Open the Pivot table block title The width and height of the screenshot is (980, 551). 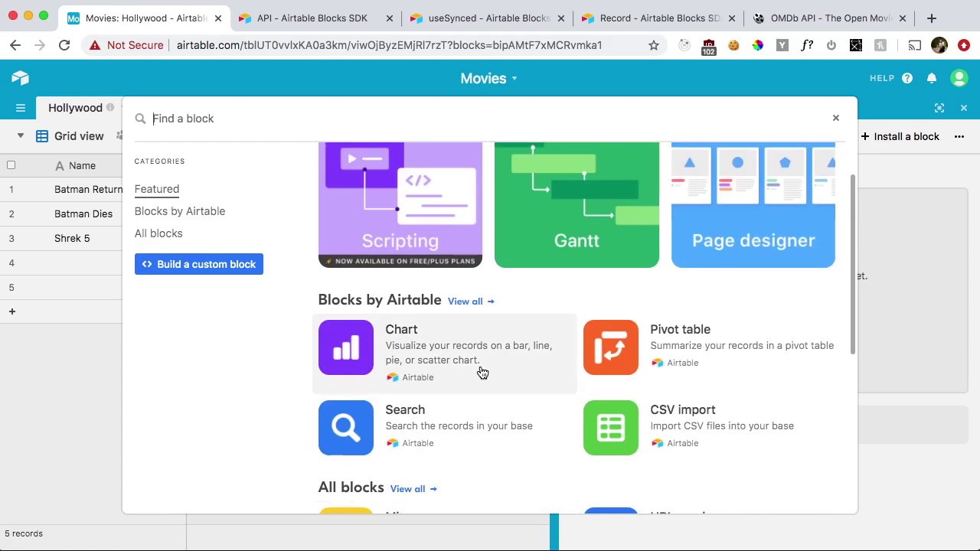pos(680,329)
